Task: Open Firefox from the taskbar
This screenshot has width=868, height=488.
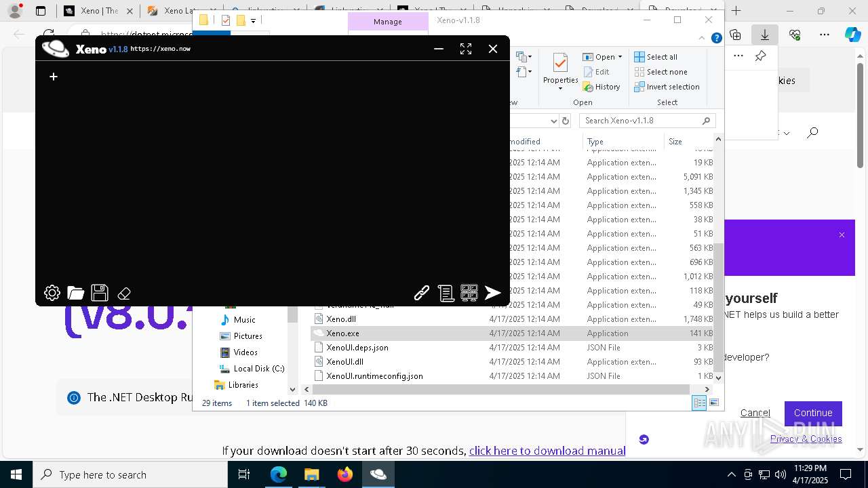Action: [x=345, y=474]
